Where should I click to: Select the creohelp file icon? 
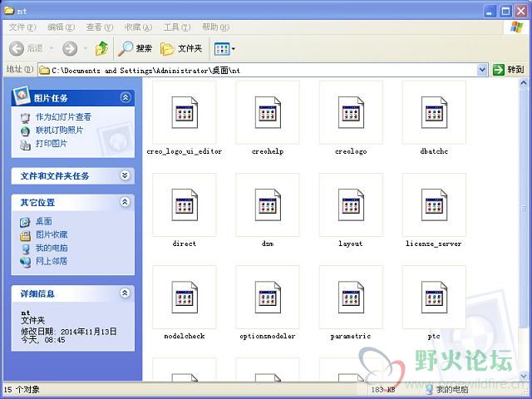[268, 112]
